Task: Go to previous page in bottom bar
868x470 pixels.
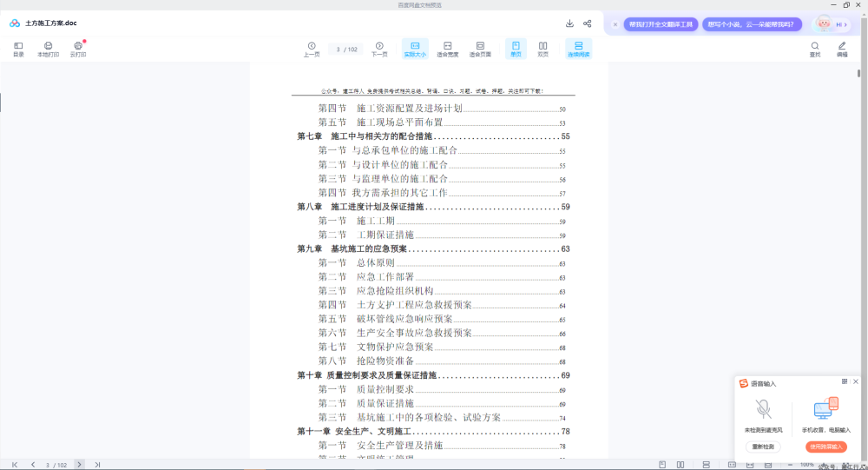Action: (x=33, y=465)
